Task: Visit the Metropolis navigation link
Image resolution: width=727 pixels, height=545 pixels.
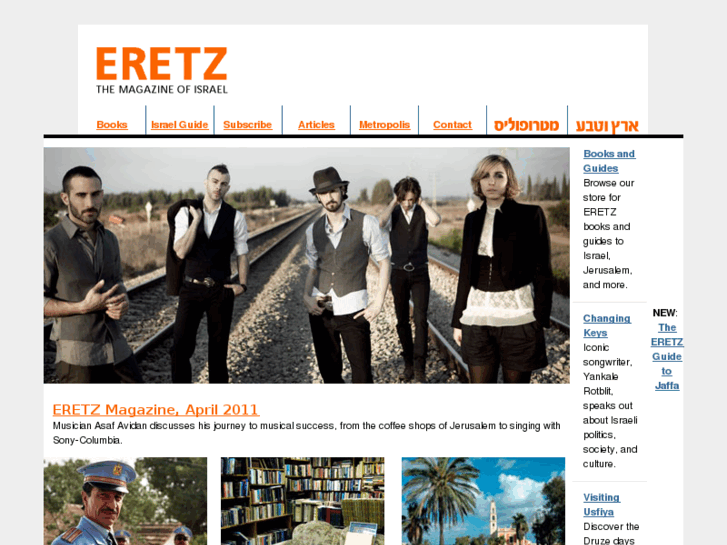Action: tap(384, 125)
